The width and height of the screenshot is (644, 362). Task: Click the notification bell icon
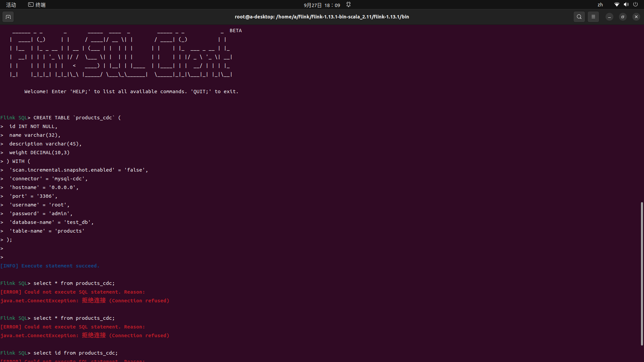pyautogui.click(x=348, y=5)
